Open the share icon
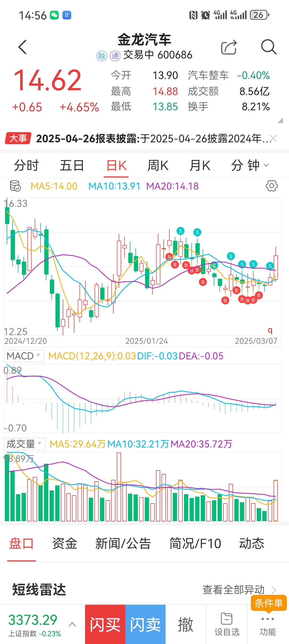The width and height of the screenshot is (289, 644). pyautogui.click(x=229, y=47)
